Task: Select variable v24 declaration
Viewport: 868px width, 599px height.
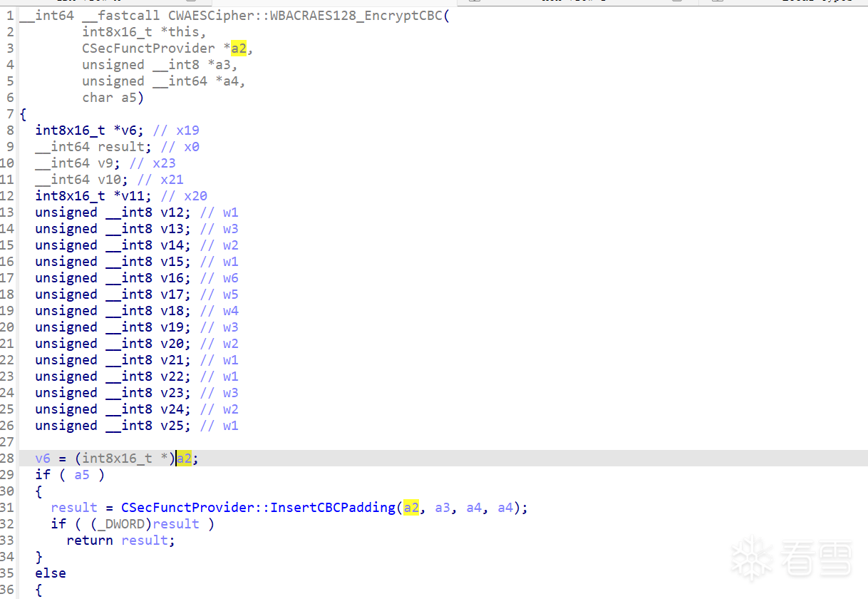Action: tap(172, 409)
